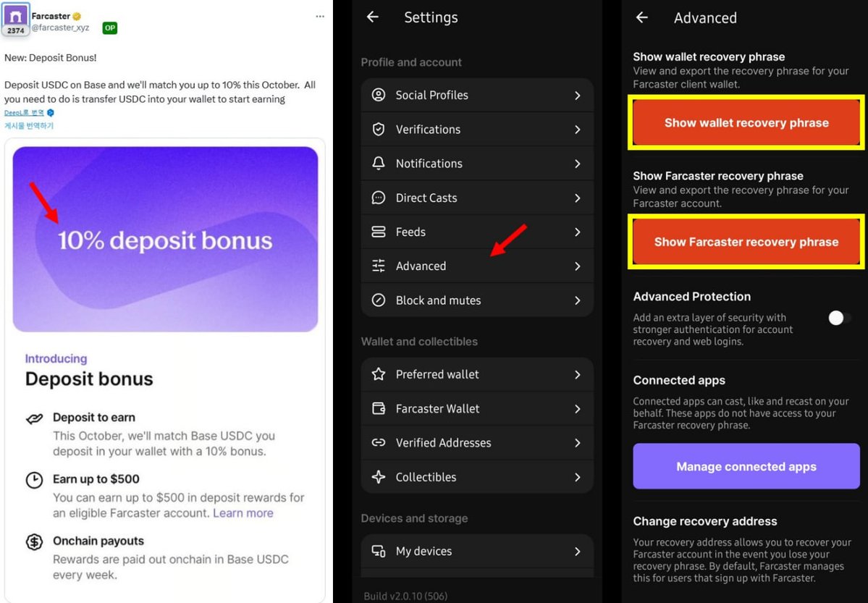Click the Korean translate post link
Image resolution: width=868 pixels, height=603 pixels.
tap(29, 126)
